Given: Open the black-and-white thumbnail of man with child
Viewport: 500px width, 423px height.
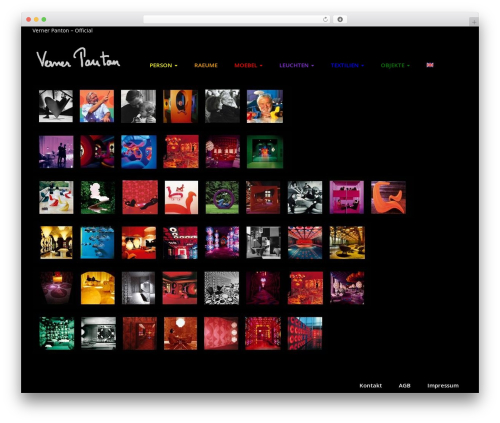Looking at the screenshot, I should [138, 106].
